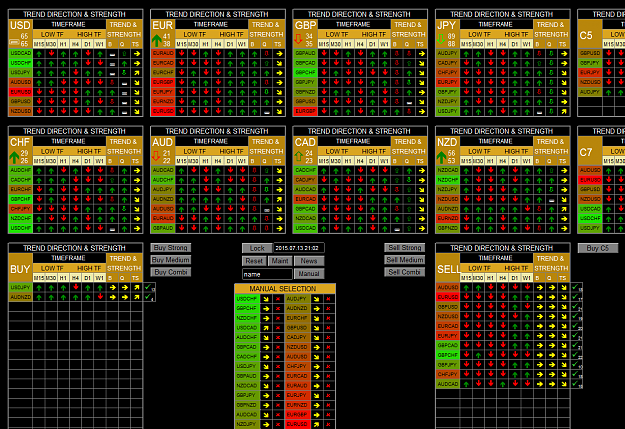
Task: Click USDJPY row TS diagonal arrow in USD panel
Action: click(x=137, y=73)
